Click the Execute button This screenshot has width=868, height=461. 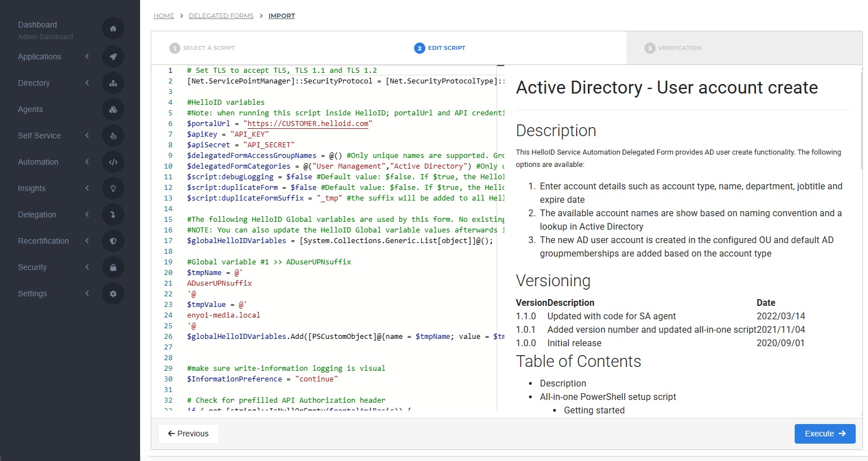point(824,434)
